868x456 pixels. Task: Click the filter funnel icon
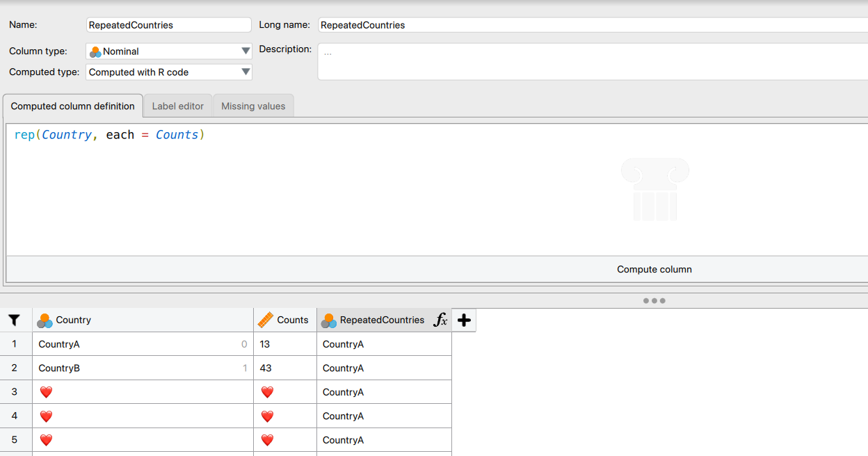click(x=14, y=320)
